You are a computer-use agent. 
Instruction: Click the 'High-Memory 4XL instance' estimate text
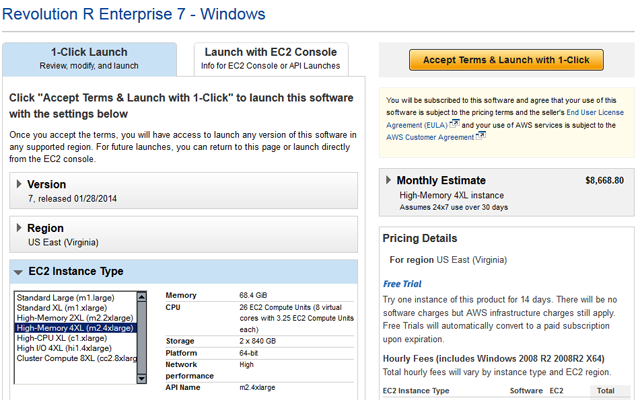[x=451, y=196]
